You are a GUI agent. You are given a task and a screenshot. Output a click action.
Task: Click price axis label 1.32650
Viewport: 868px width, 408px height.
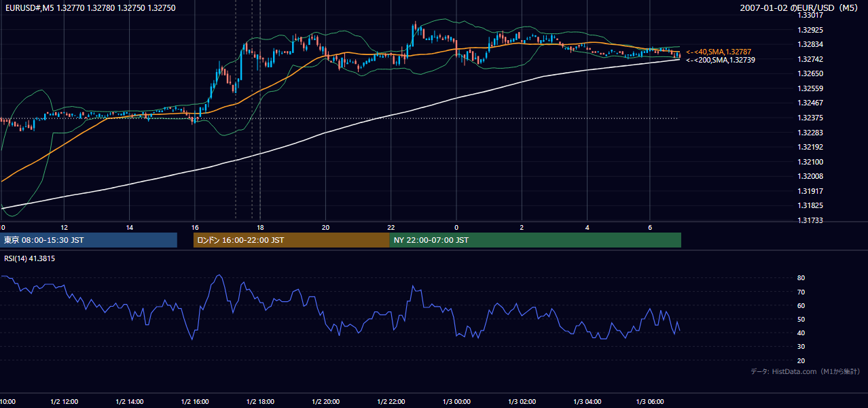click(x=810, y=73)
